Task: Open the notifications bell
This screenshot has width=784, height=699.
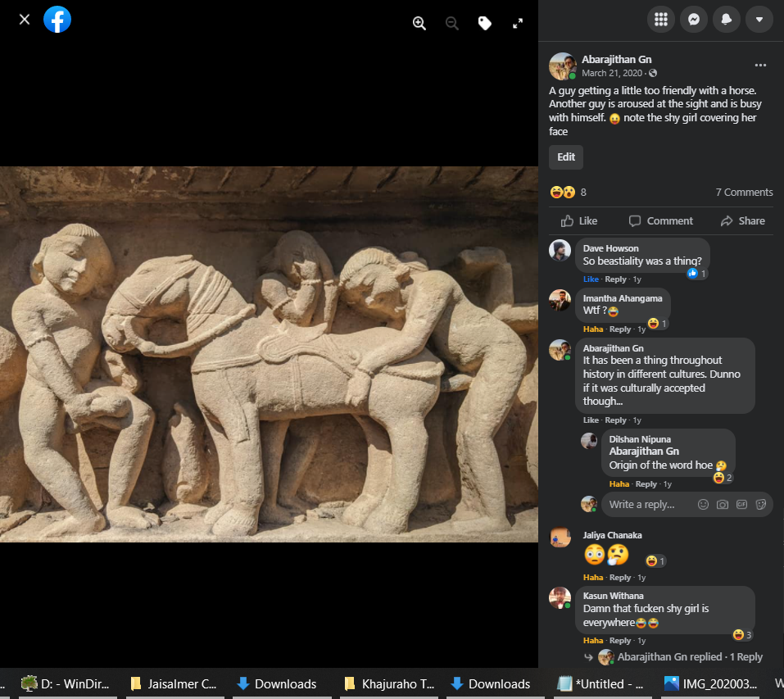Action: pyautogui.click(x=727, y=20)
